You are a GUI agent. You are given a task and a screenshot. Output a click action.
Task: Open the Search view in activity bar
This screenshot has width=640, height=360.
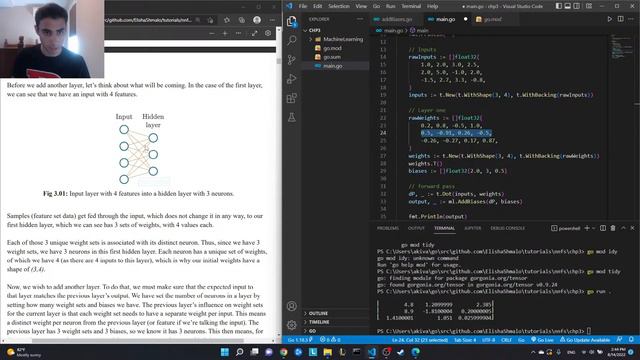click(x=291, y=40)
